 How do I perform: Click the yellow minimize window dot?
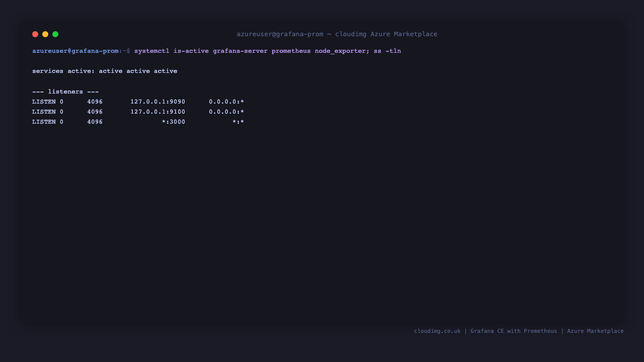(x=45, y=34)
